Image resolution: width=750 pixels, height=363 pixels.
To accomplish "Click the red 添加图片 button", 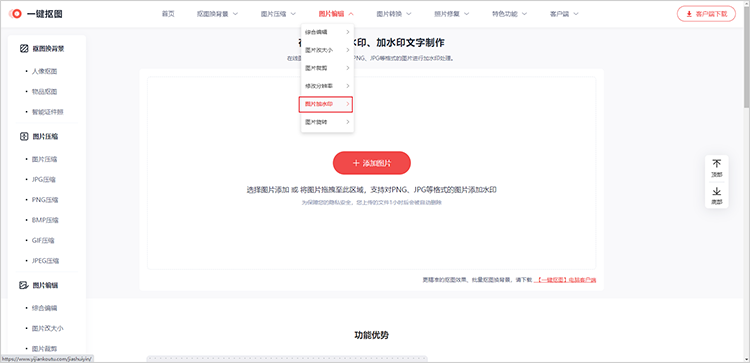I will (372, 163).
